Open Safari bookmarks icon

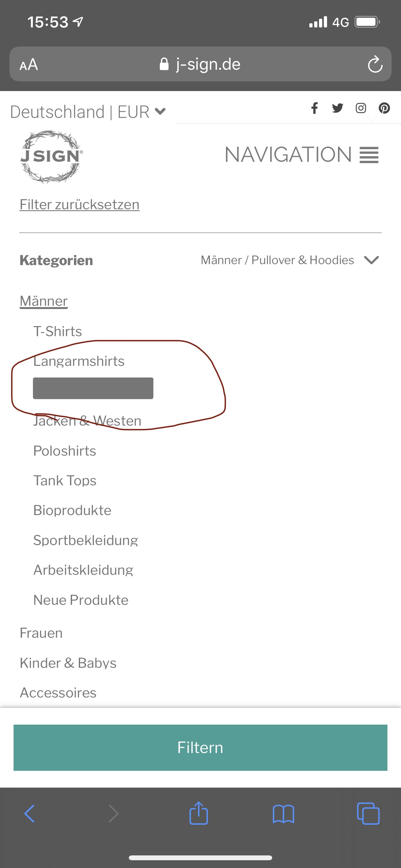283,814
